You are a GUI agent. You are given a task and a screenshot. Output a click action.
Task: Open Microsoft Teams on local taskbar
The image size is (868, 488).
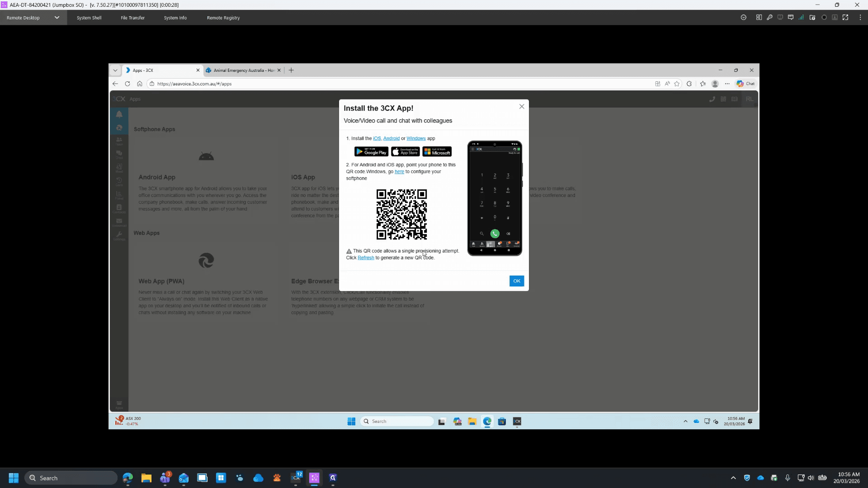tap(165, 478)
